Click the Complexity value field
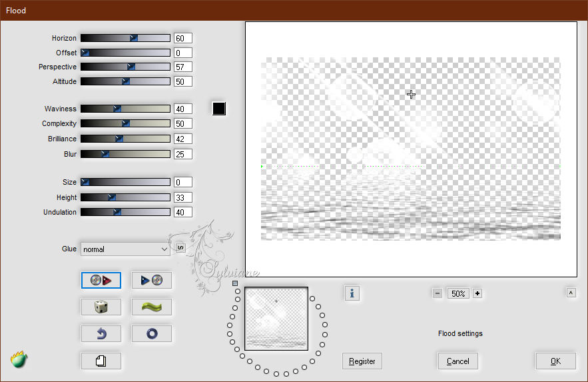588x382 pixels. tap(183, 123)
